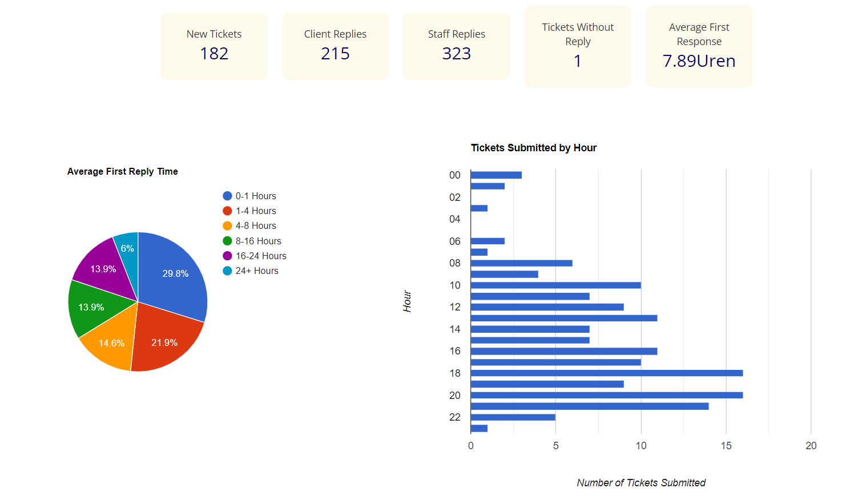Toggle the 4-8 Hours legend entry
Viewport: 866px width, 504px height.
(x=255, y=226)
